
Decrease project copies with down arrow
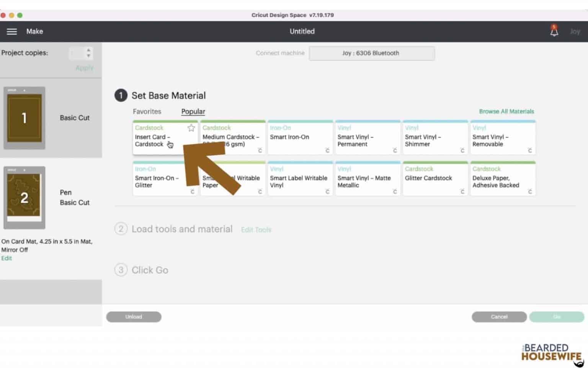(x=88, y=56)
